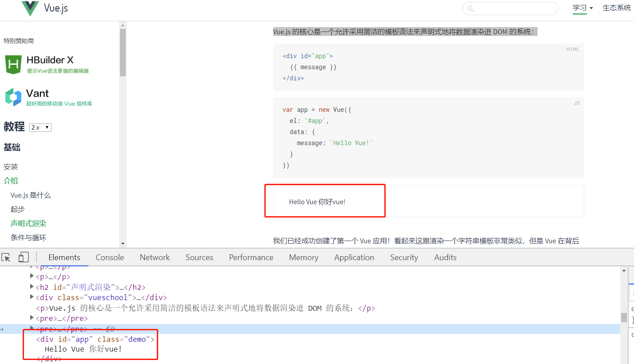Click the {{ message }} template text
634x364 pixels.
(x=313, y=67)
